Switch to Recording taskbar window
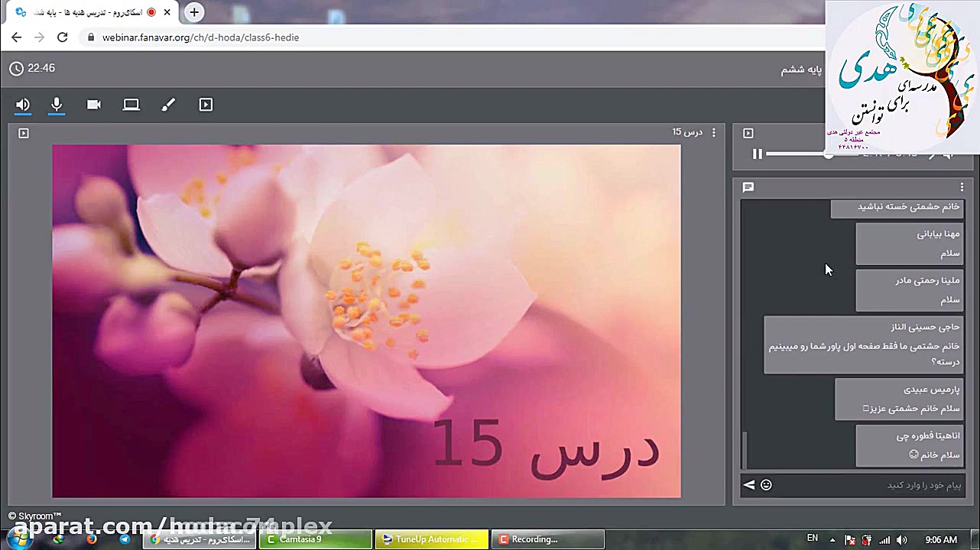Screen dimensions: 980x550 548,539
